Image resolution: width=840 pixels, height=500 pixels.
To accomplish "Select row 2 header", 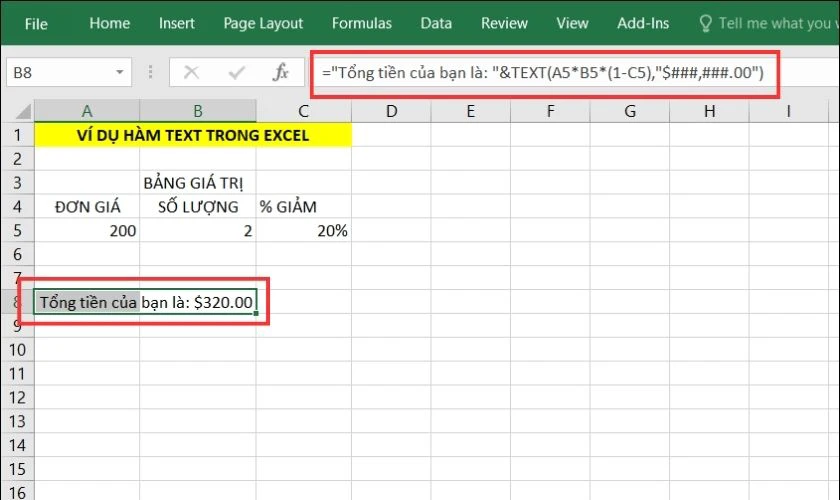I will (18, 159).
